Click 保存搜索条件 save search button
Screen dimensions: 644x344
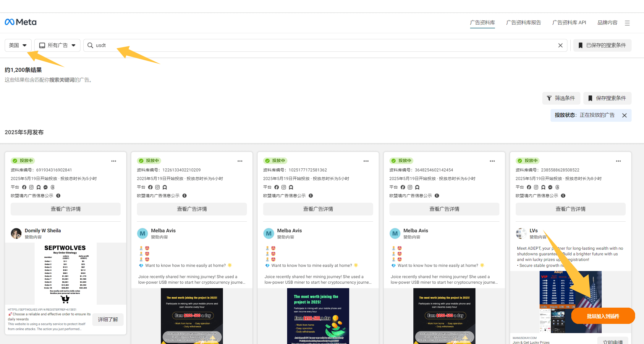(607, 98)
